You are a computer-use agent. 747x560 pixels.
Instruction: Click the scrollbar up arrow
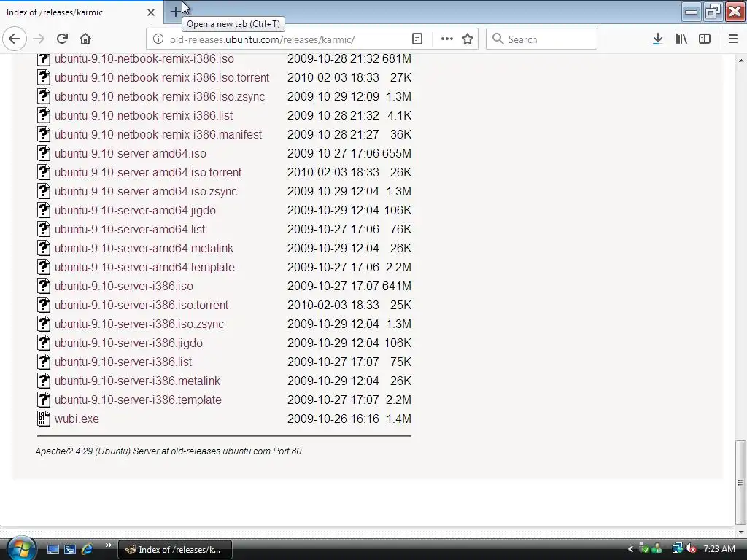[740, 61]
